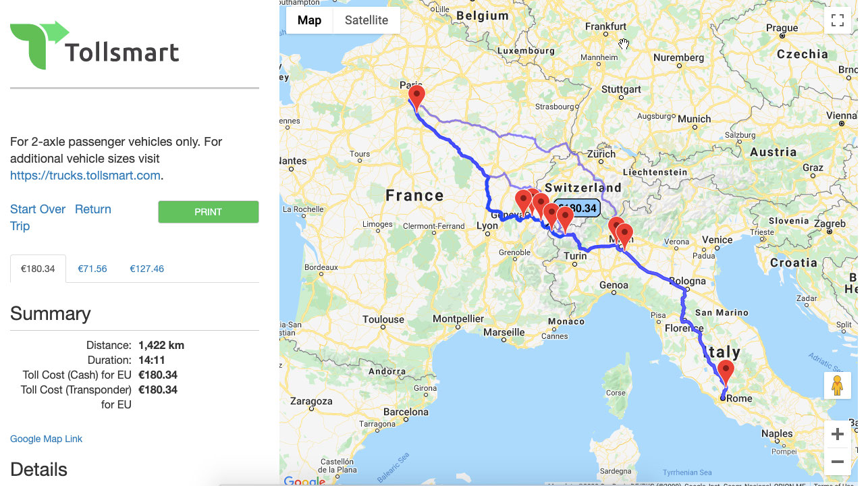868x486 pixels.
Task: Open the Return Trip link
Action: click(92, 209)
